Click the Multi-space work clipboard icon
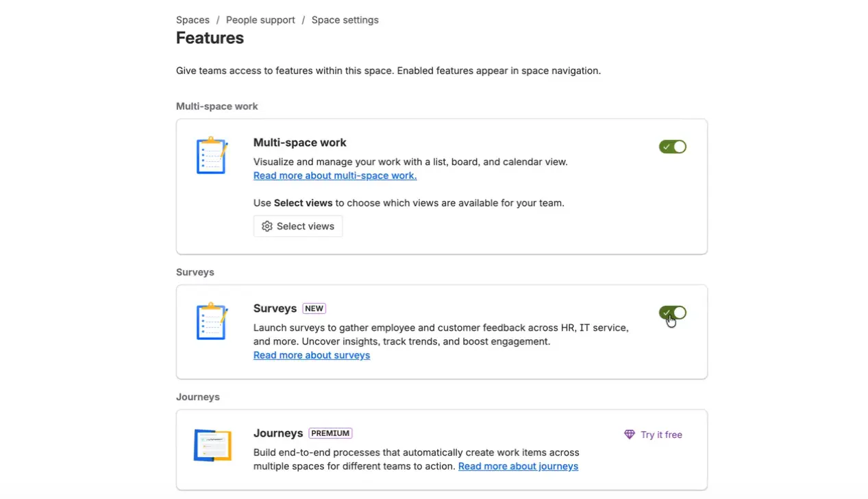The height and width of the screenshot is (499, 868). 211,155
